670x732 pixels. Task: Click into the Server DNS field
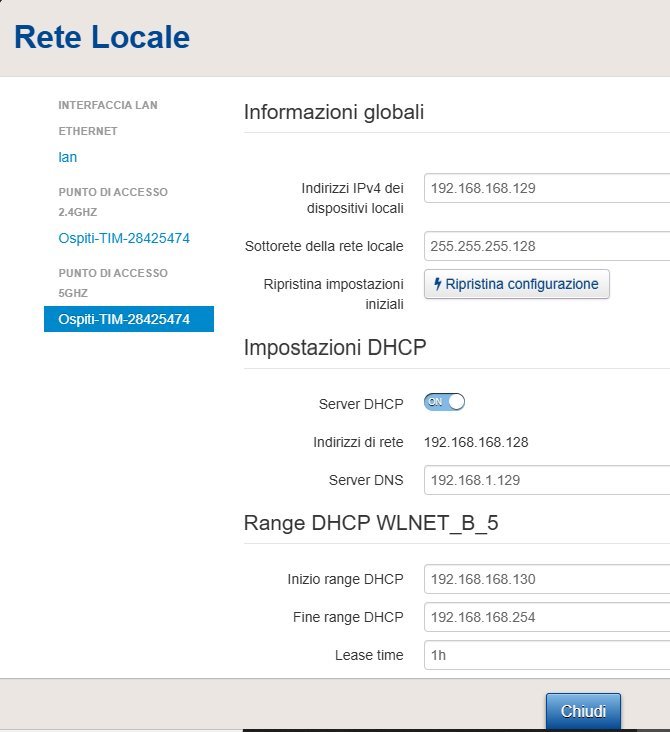[x=546, y=480]
